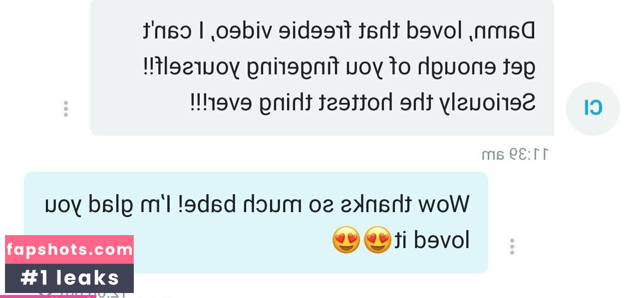This screenshot has height=298, width=644.
Task: Select the 11:39 am timestamp
Action: pyautogui.click(x=515, y=154)
